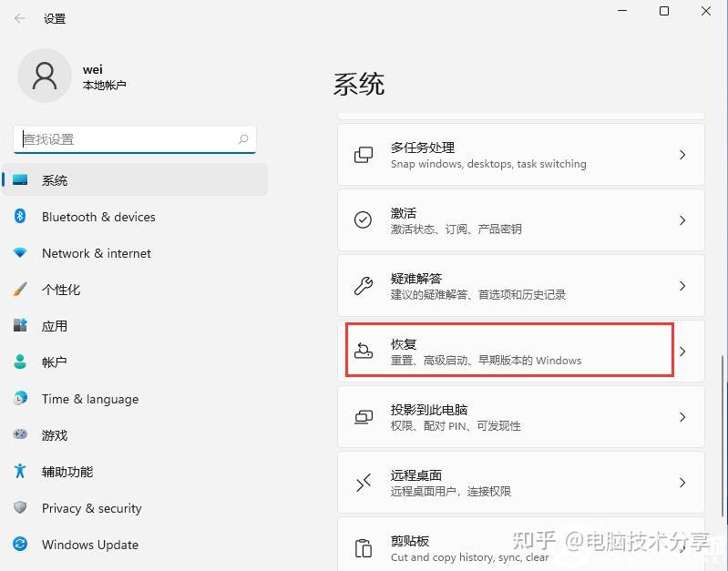Image resolution: width=728 pixels, height=571 pixels.
Task: Click the 应用 apps icon
Action: point(20,325)
